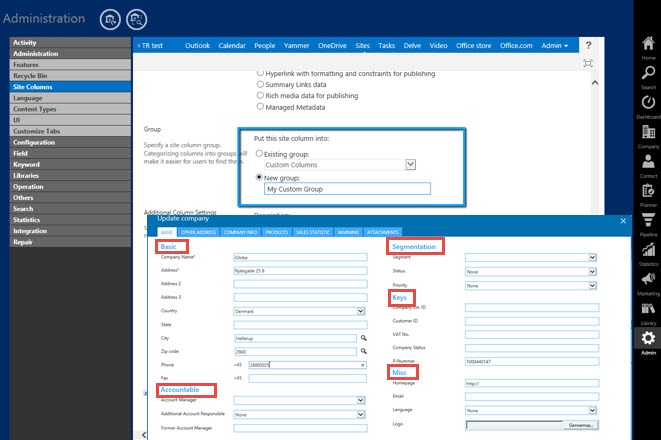Click the Homepage input field
Viewport: 661px width, 440px height.
coord(532,383)
